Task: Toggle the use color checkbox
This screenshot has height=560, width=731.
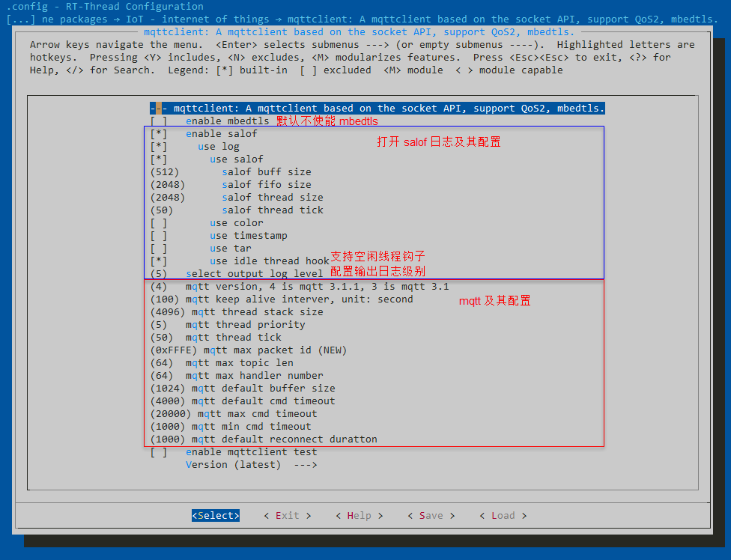Action: (159, 223)
